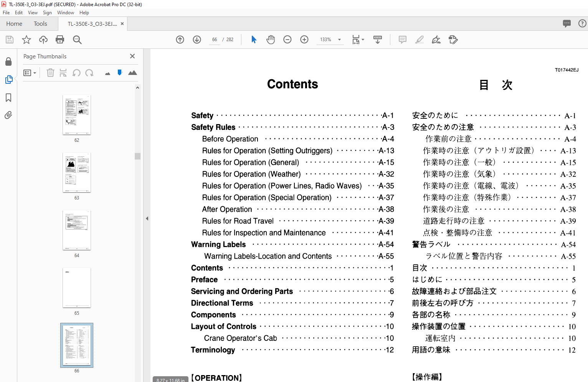This screenshot has width=588, height=382.
Task: Click the print pages thumbnail icon
Action: 63,73
